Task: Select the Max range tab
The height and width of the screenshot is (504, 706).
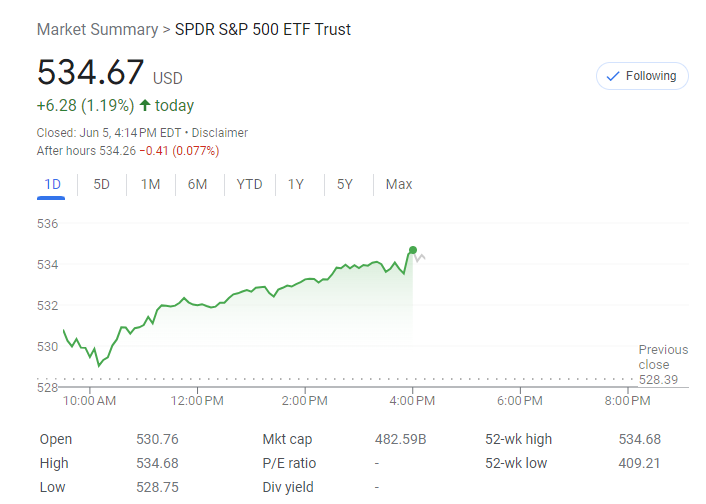Action: point(399,184)
